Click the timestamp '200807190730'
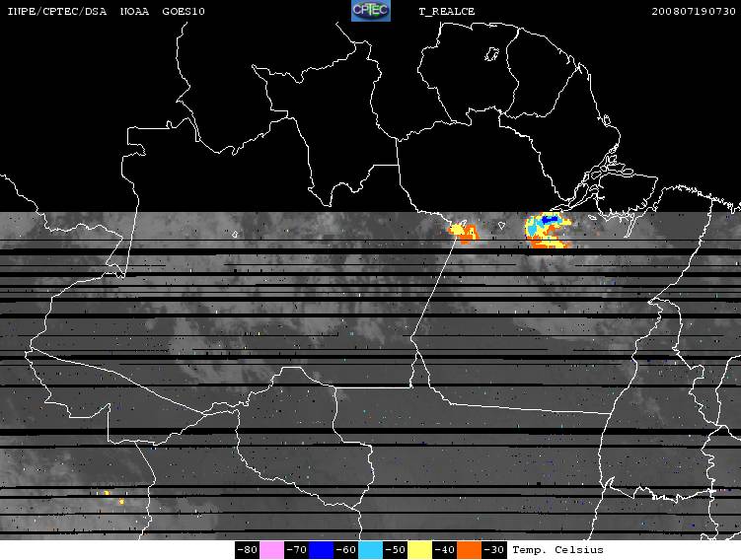The width and height of the screenshot is (741, 560). click(694, 11)
